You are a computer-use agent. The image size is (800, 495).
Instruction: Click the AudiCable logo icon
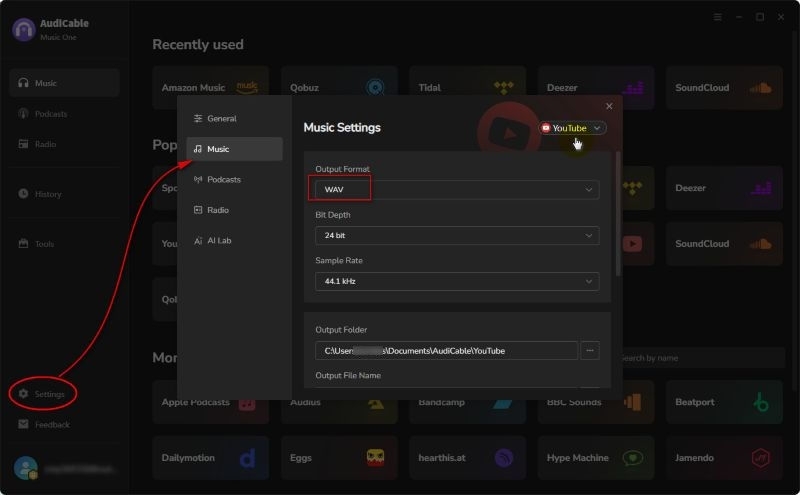23,30
